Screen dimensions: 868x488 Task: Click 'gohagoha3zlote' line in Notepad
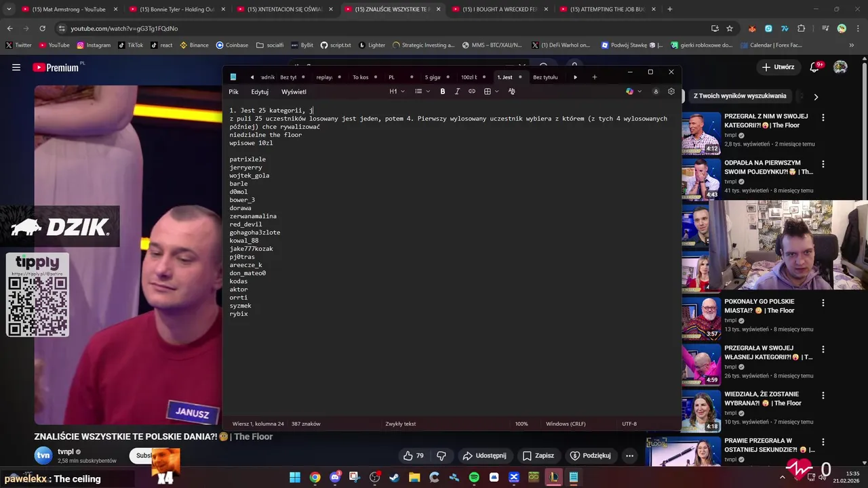[x=254, y=232]
